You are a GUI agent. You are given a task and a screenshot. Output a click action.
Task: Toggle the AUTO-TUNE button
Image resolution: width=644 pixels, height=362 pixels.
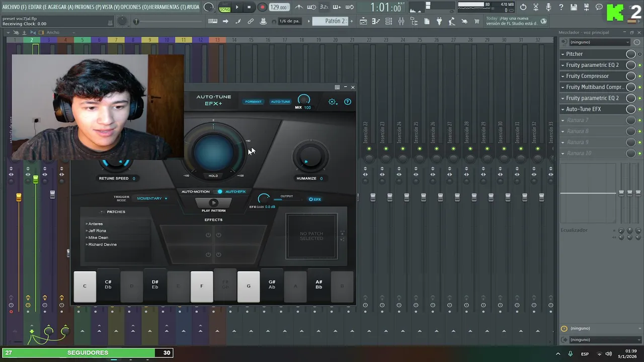[x=280, y=102]
